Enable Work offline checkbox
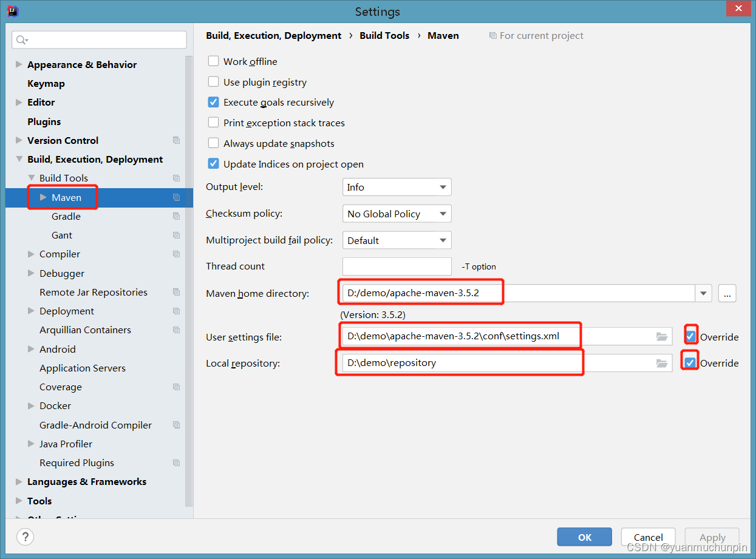The image size is (756, 559). (x=213, y=61)
